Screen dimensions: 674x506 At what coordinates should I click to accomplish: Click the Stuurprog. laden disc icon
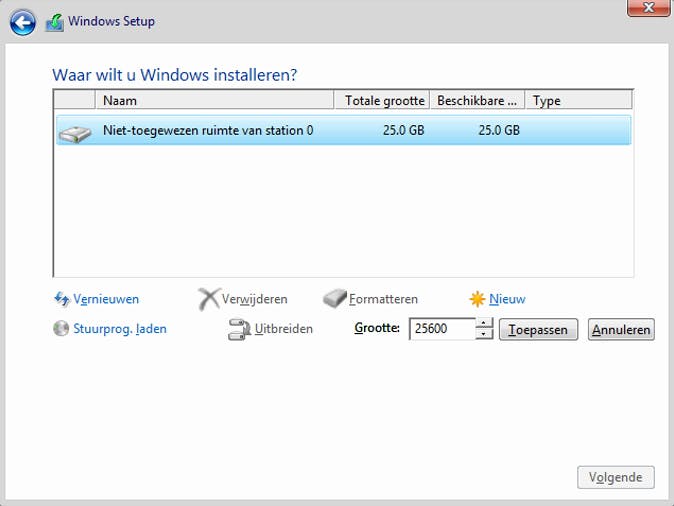tap(61, 328)
